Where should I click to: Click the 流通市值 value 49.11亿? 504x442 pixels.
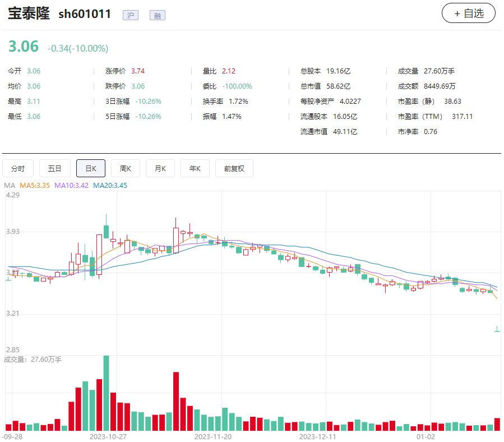[x=345, y=132]
